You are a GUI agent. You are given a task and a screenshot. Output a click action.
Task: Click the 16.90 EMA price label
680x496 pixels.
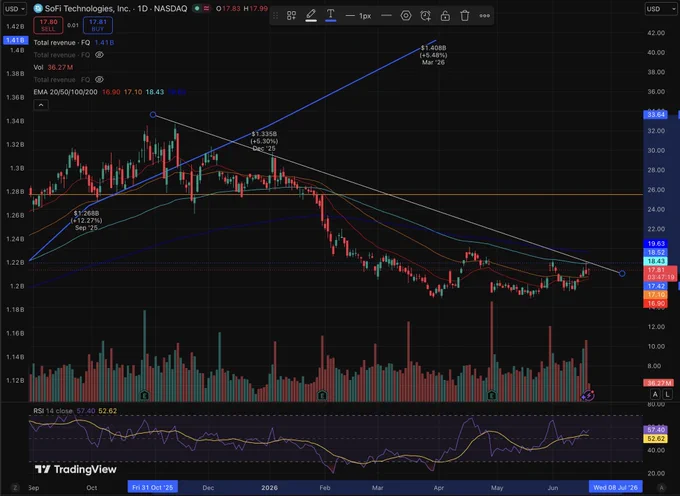656,303
